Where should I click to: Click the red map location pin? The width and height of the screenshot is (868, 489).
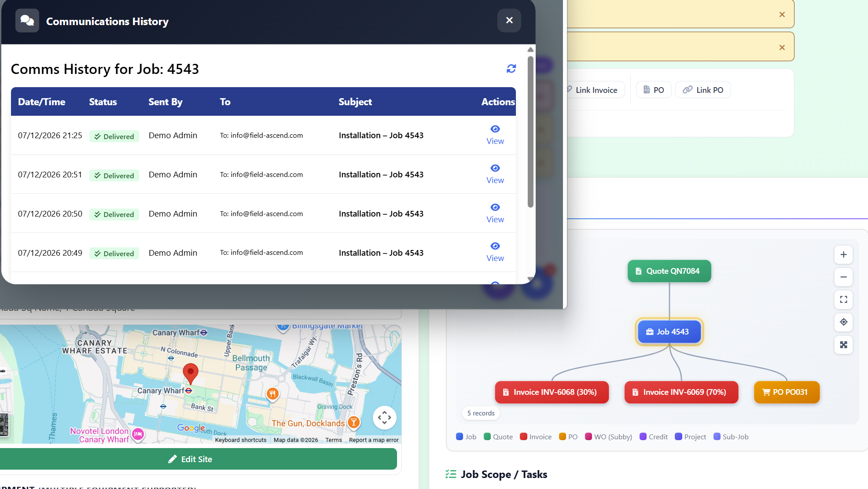coord(191,374)
